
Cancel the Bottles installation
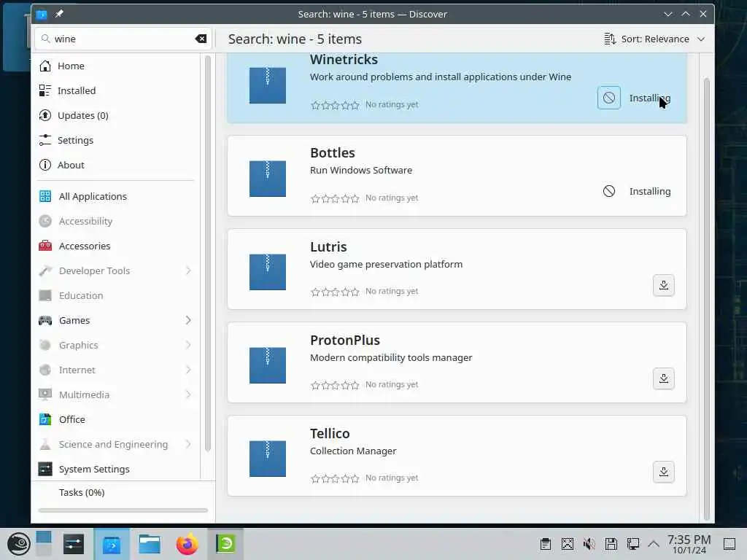click(x=608, y=191)
